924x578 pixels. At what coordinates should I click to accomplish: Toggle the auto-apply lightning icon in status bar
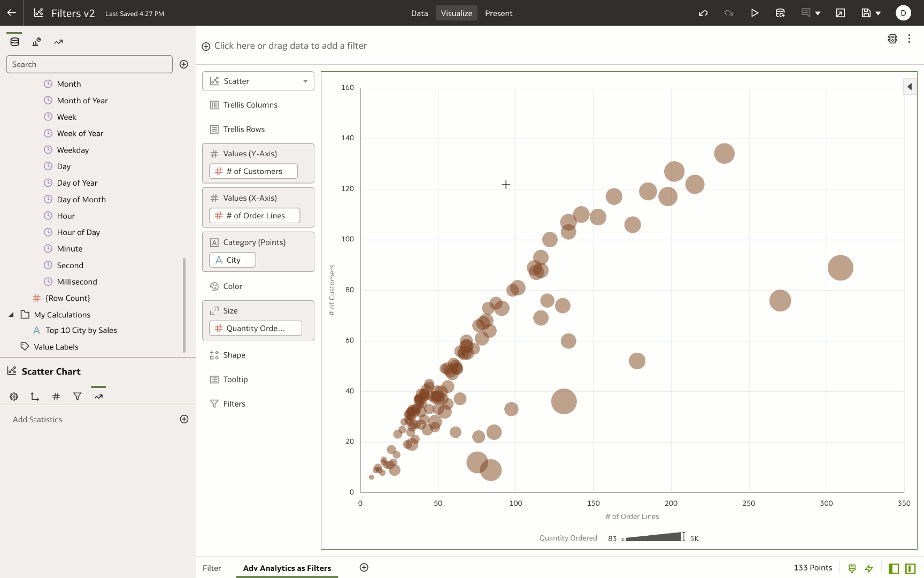pyautogui.click(x=869, y=568)
